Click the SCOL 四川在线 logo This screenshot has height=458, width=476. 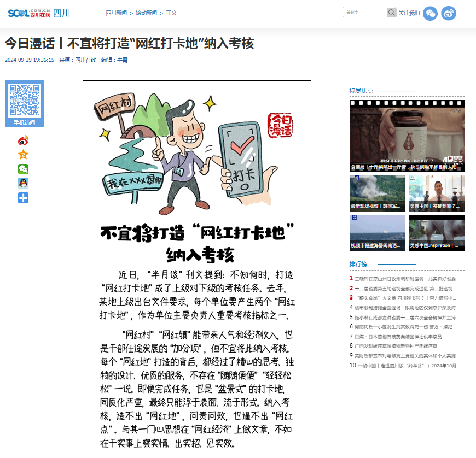(29, 13)
